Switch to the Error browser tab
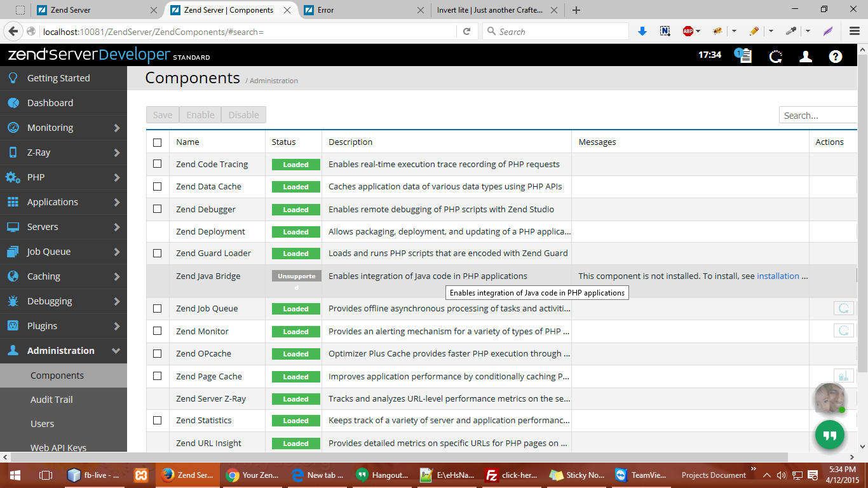The height and width of the screenshot is (488, 868). click(363, 10)
